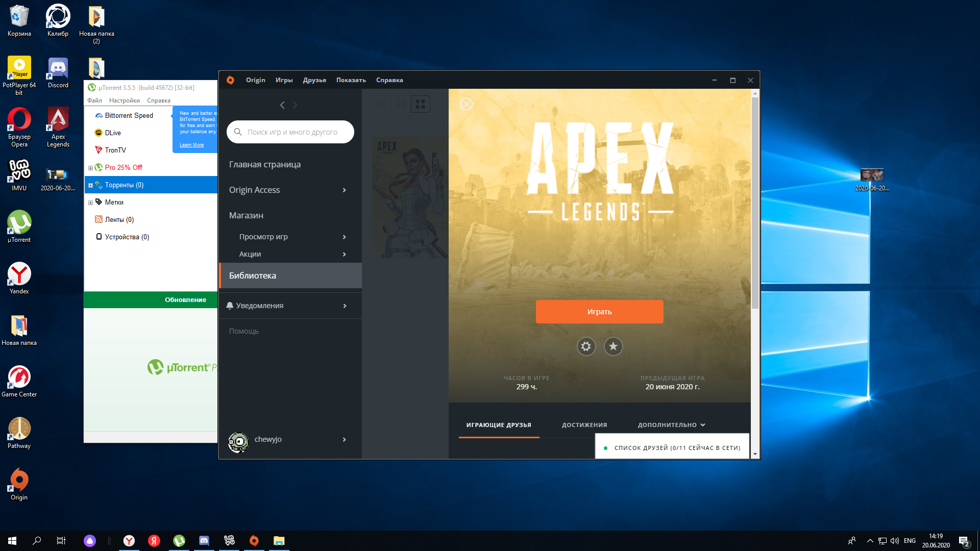Click the Origin search field
The image size is (980, 551).
(x=290, y=132)
